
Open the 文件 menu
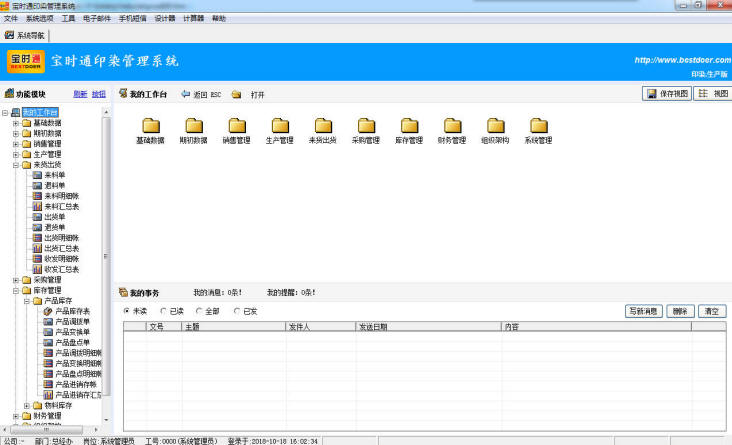coord(10,18)
